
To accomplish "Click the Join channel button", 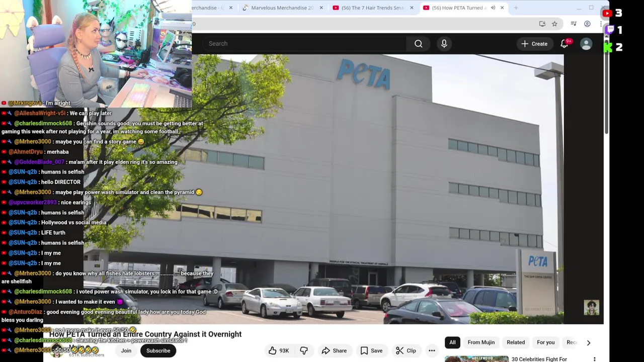I will point(126,351).
